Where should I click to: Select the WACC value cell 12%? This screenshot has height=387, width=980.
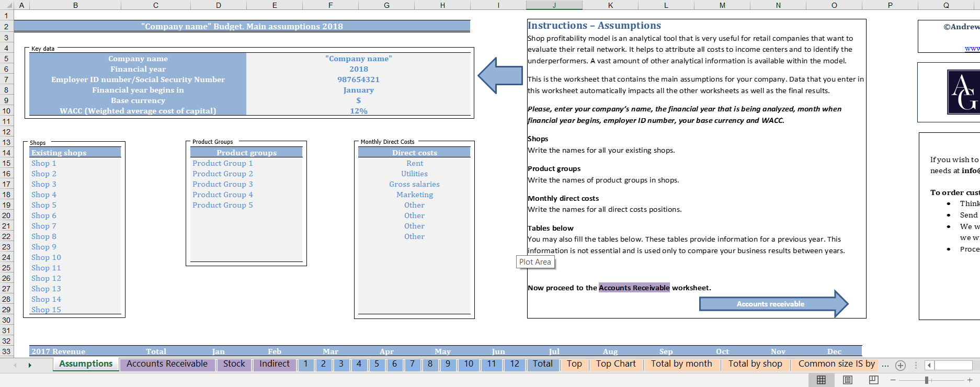(x=359, y=111)
